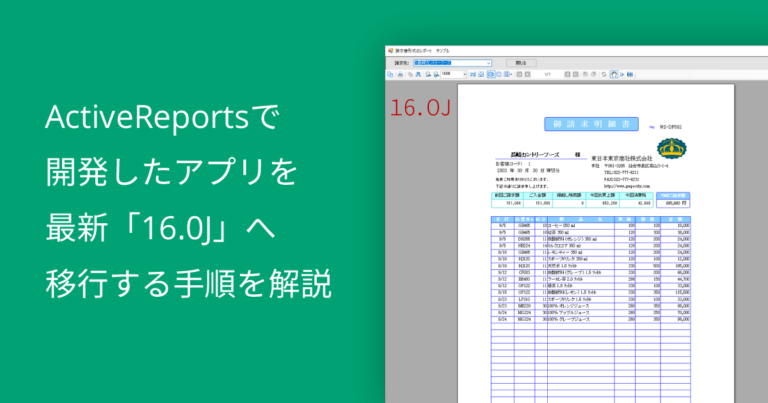768x403 pixels.
Task: Toggle Single Page view icon
Action: pos(491,74)
